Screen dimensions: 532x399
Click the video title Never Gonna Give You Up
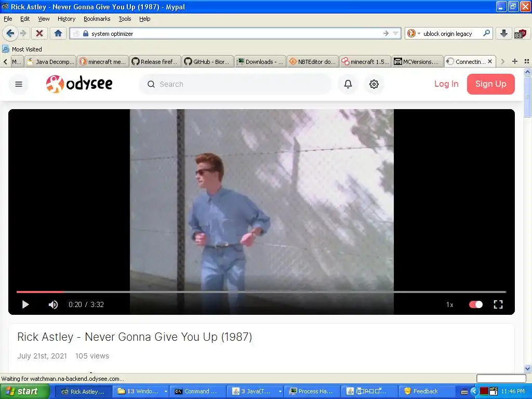(135, 337)
